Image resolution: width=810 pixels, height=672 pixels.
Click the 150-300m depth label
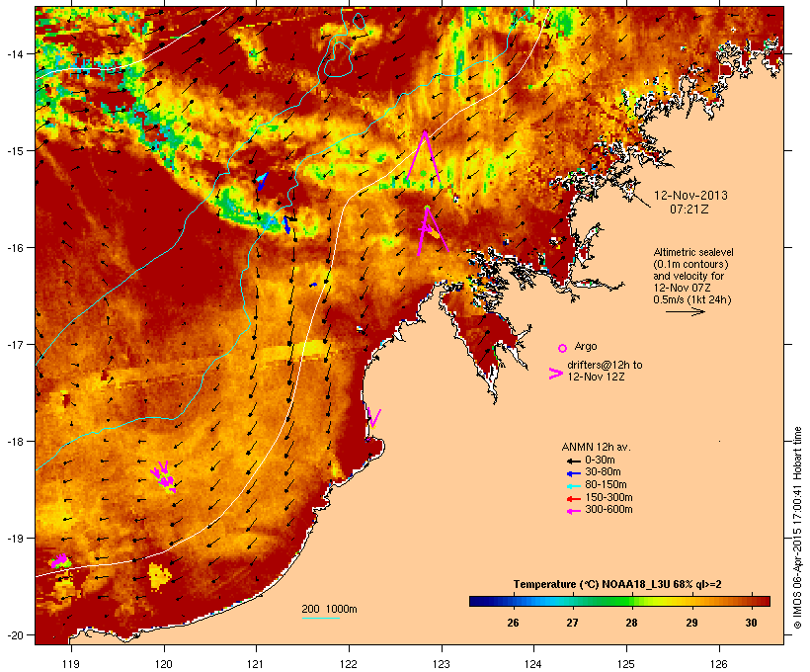pos(608,497)
